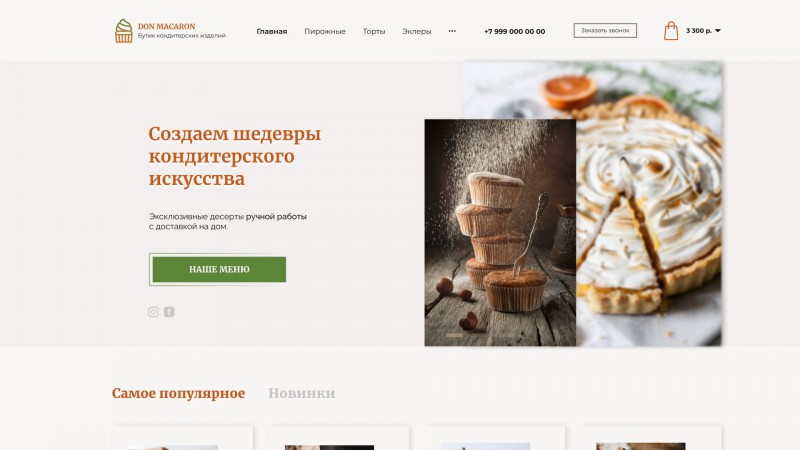Open the Facebook social icon
800x450 pixels.
point(169,312)
